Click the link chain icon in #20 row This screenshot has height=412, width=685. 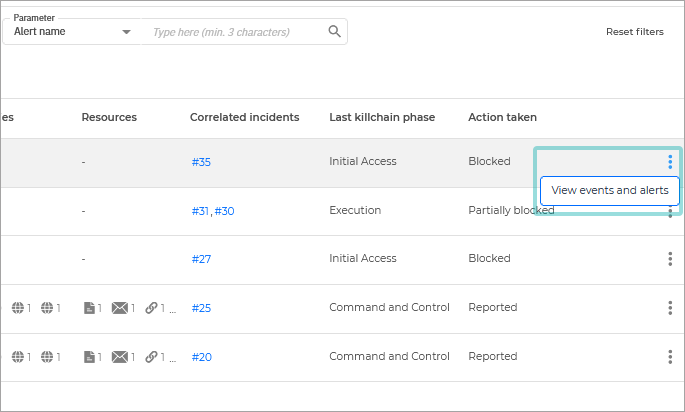tap(151, 357)
